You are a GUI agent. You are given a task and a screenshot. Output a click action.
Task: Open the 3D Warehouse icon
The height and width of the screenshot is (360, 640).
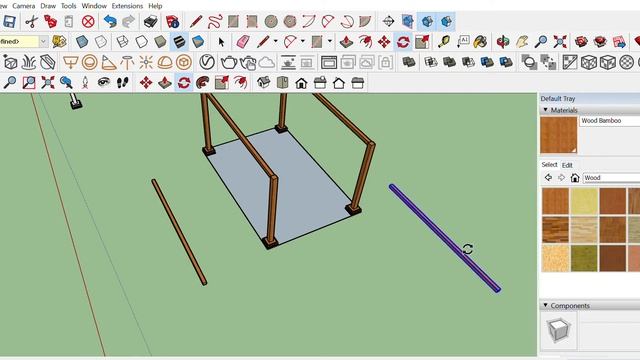pos(581,42)
